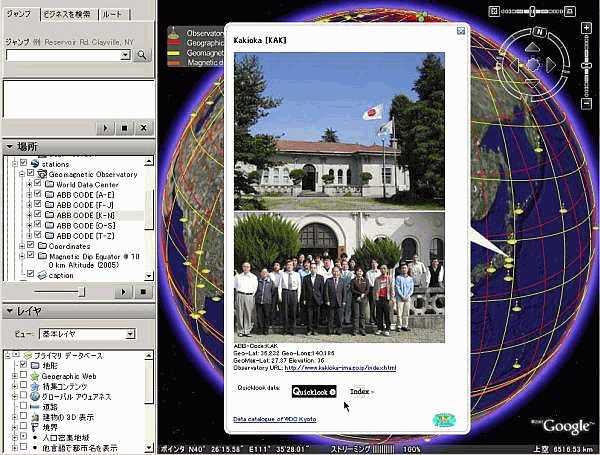Image resolution: width=600 pixels, height=455 pixels.
Task: Uncheck the World Data Center checkbox
Action: click(38, 184)
